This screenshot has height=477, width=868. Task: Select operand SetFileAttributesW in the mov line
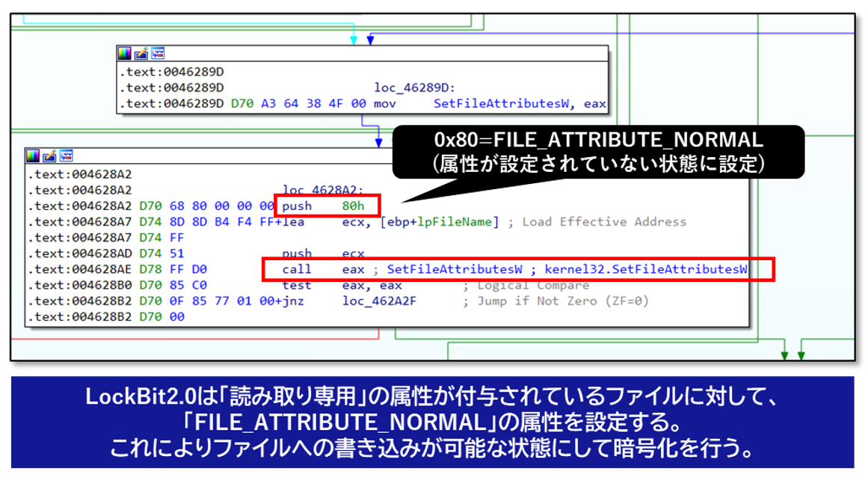coord(500,103)
